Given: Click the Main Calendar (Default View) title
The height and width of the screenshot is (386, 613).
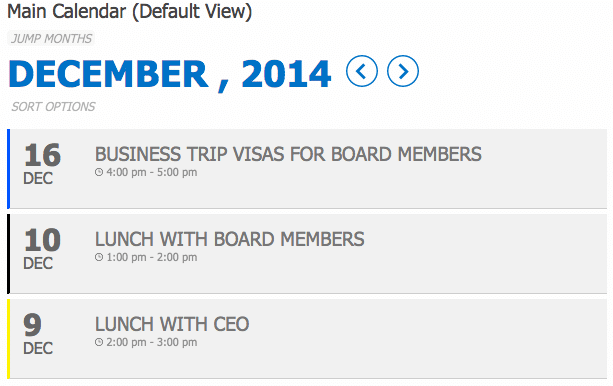Looking at the screenshot, I should (129, 11).
